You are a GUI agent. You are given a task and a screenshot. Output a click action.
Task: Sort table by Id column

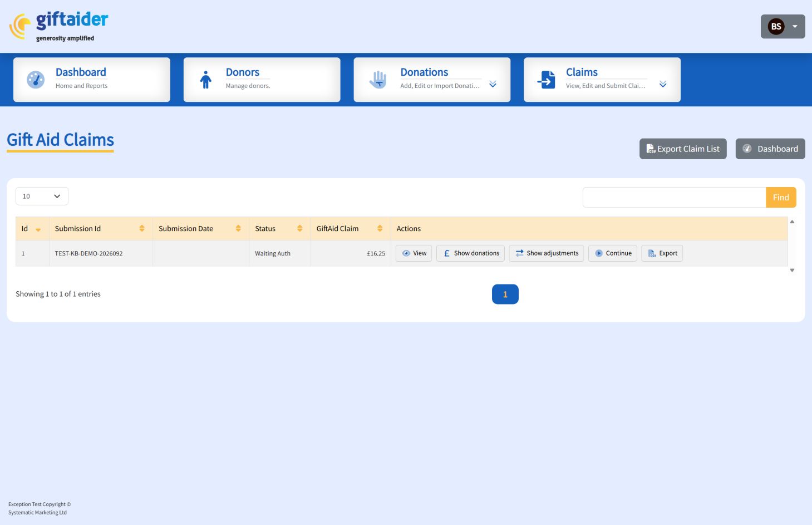(x=32, y=229)
